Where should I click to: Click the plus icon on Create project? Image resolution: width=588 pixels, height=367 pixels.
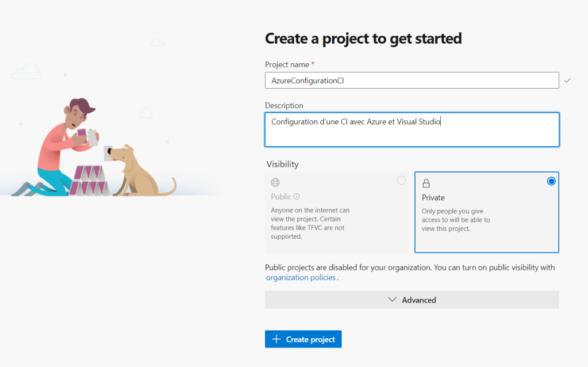pyautogui.click(x=276, y=339)
